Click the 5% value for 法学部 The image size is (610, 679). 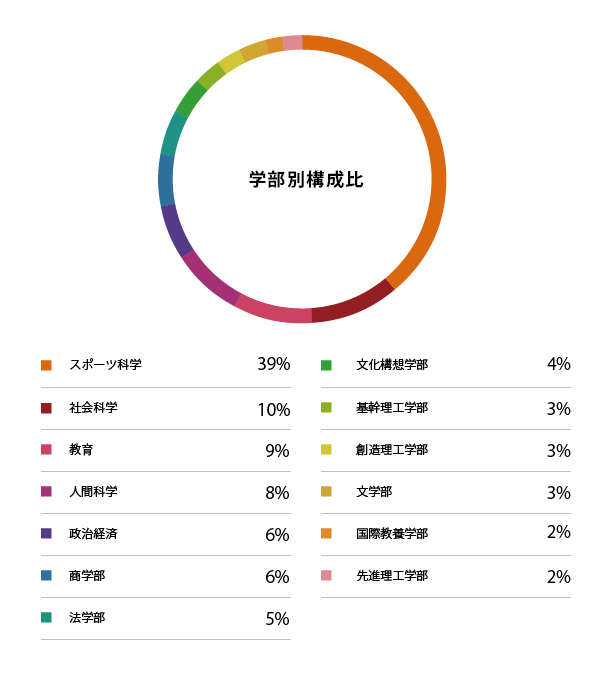[x=277, y=618]
